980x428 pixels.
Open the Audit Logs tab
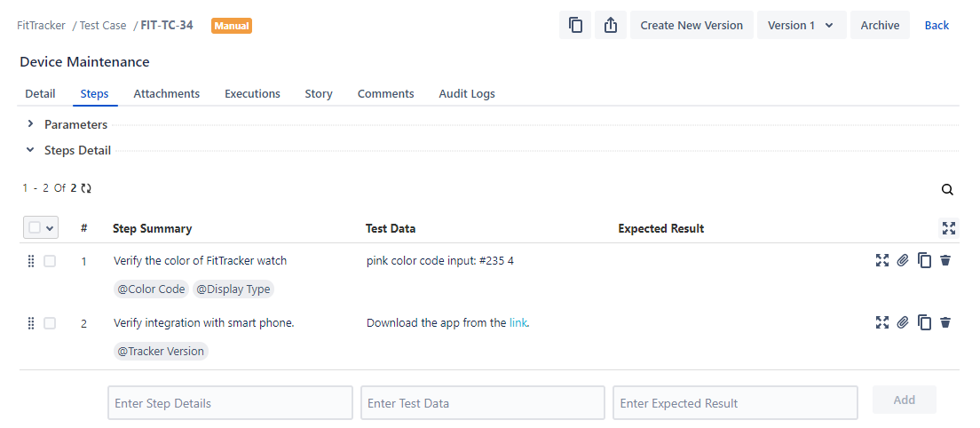(x=467, y=93)
